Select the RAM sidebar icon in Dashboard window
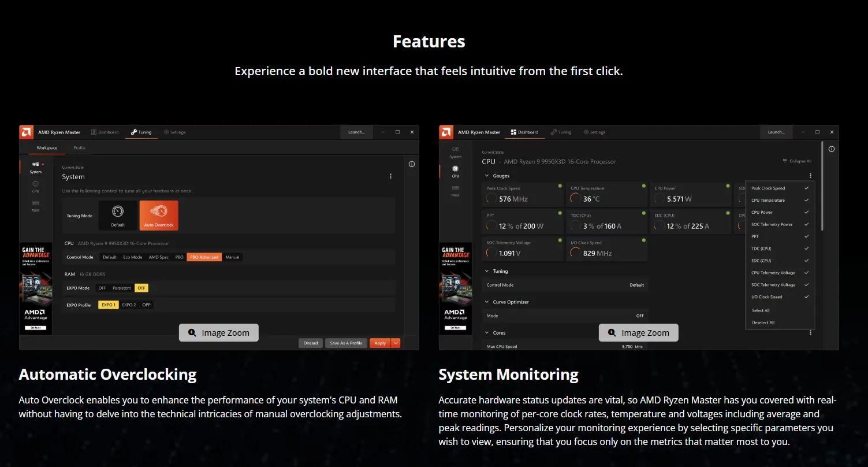This screenshot has width=868, height=467. click(456, 191)
